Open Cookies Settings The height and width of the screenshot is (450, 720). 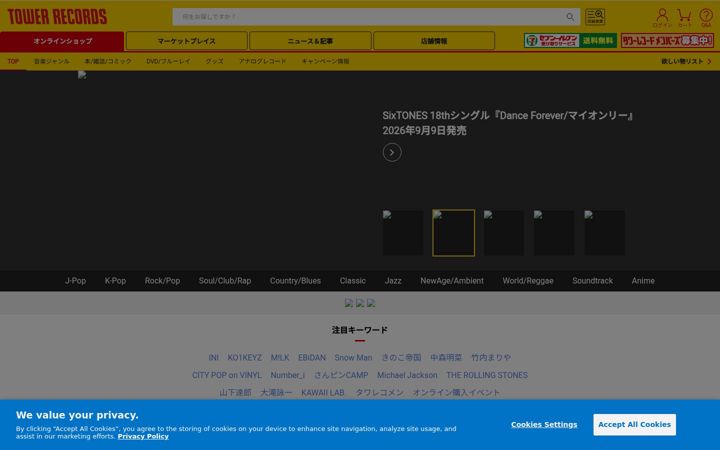click(544, 424)
